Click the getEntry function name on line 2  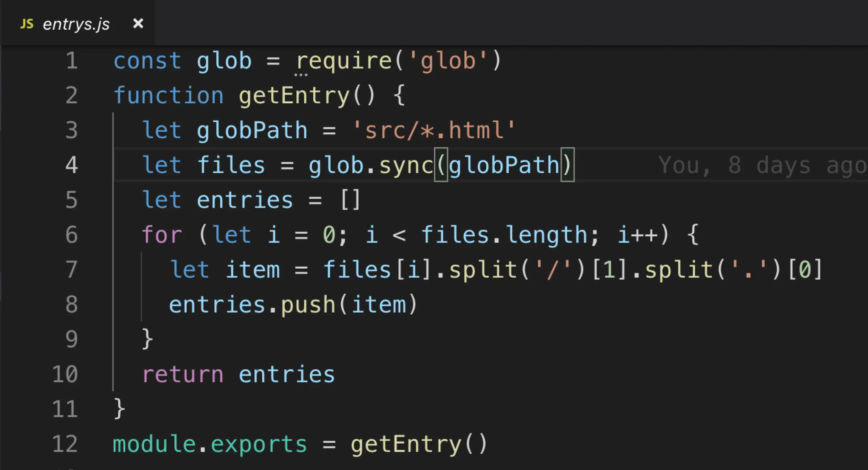[294, 96]
